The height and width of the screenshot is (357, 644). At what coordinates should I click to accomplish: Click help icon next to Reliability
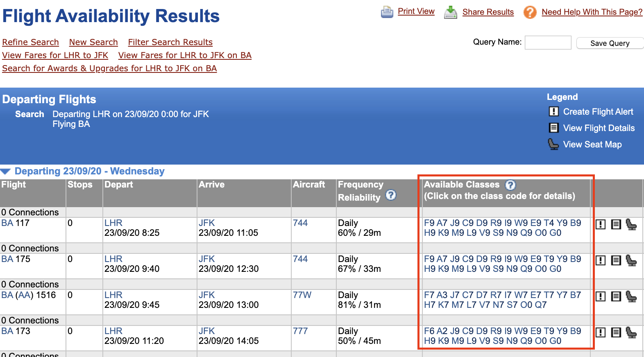(391, 195)
